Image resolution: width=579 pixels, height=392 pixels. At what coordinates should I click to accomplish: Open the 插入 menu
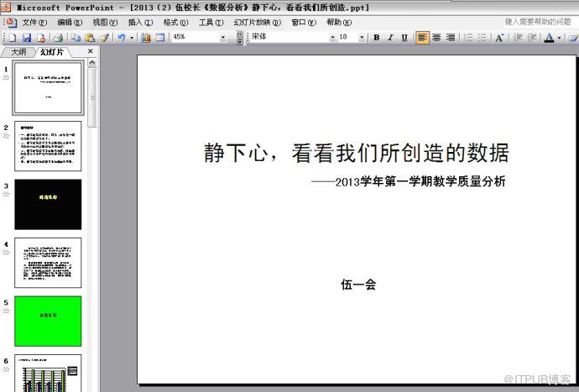click(140, 23)
